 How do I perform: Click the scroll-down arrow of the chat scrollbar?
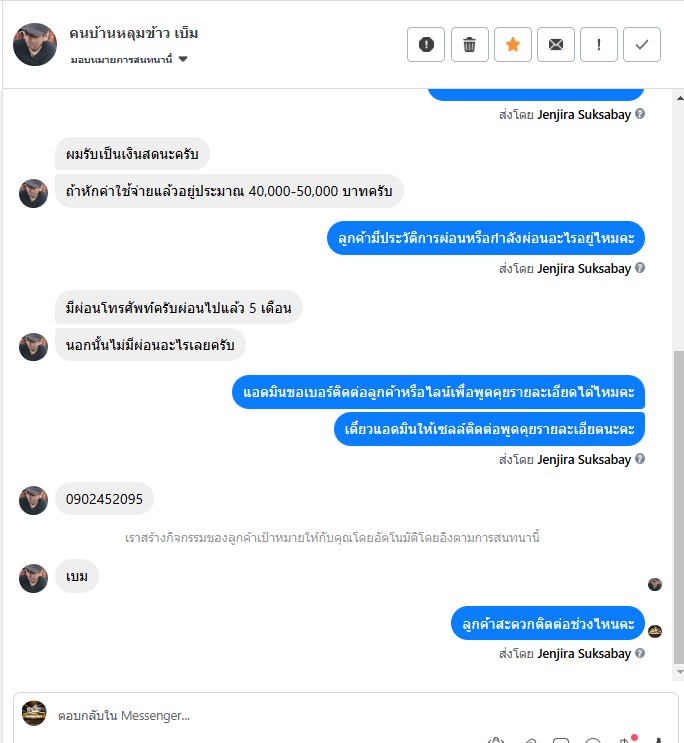coord(680,671)
